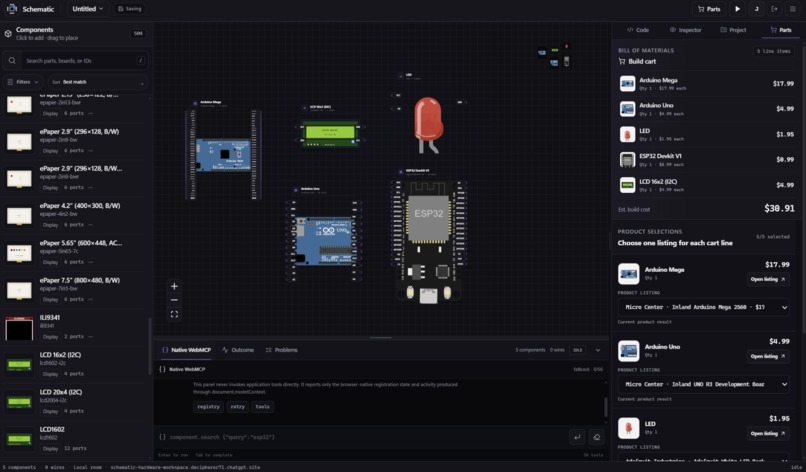Viewport: 806px width, 472px height.
Task: Click the tools command chip
Action: point(262,407)
